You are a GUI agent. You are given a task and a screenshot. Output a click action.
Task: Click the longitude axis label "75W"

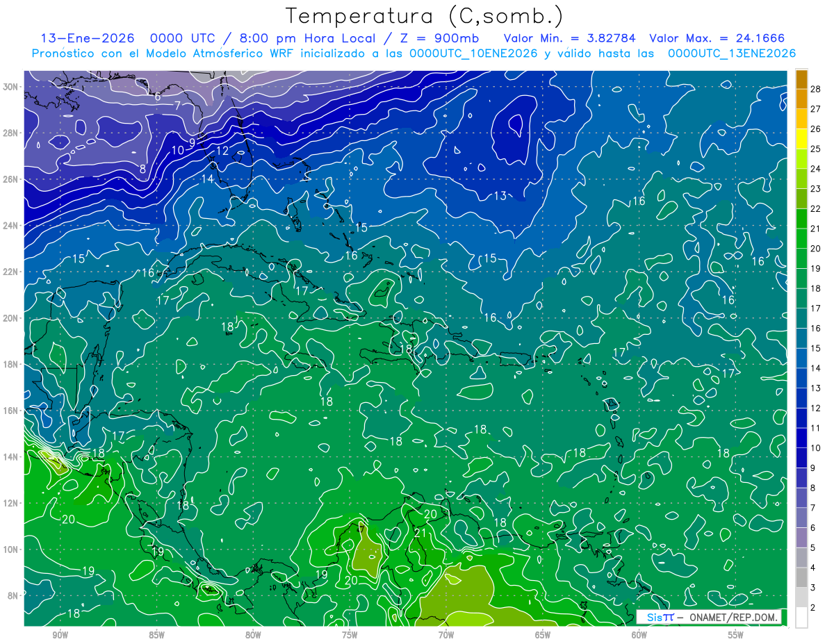350,635
